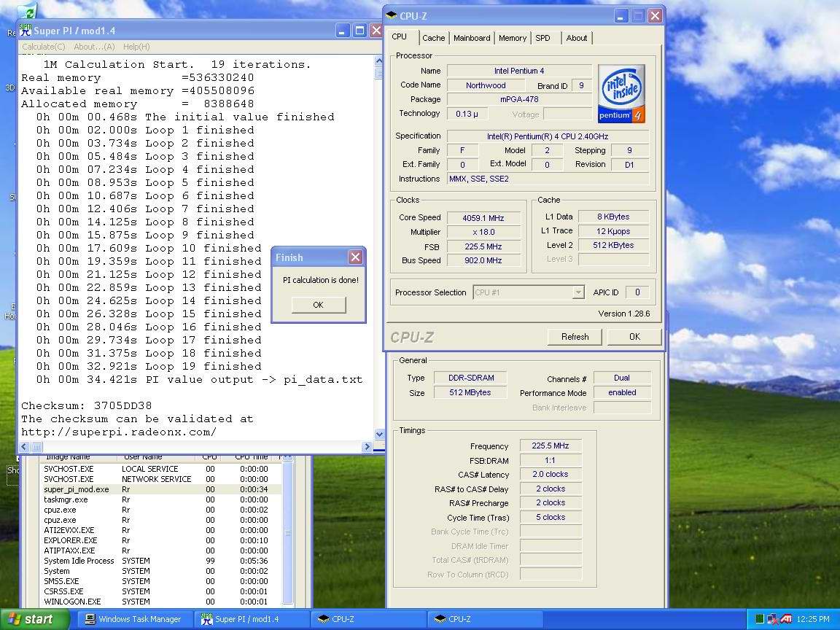Click the CPU-Z title bar chip icon
This screenshot has height=630, width=840.
tap(391, 15)
